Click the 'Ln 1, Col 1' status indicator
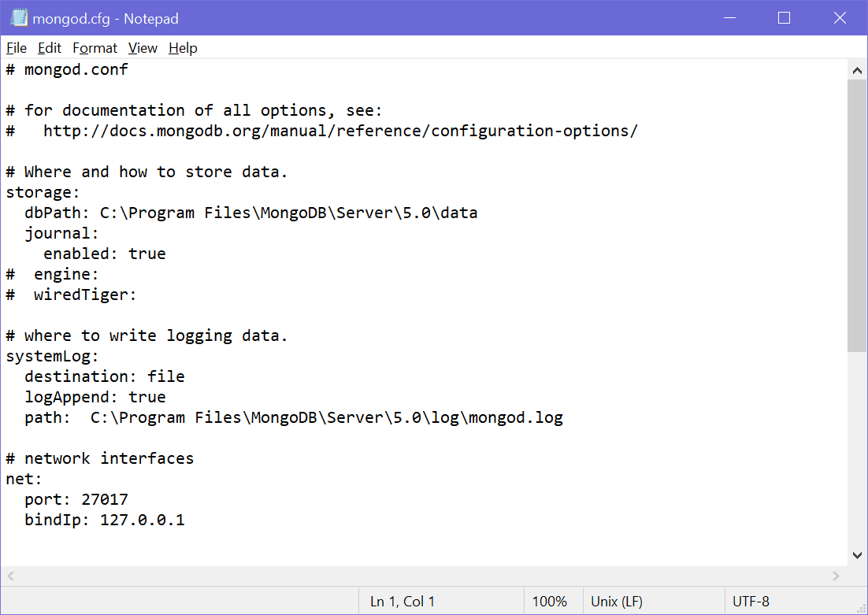 [402, 601]
